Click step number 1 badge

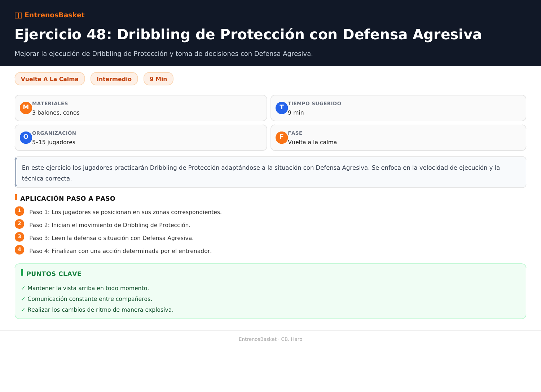[x=19, y=211]
